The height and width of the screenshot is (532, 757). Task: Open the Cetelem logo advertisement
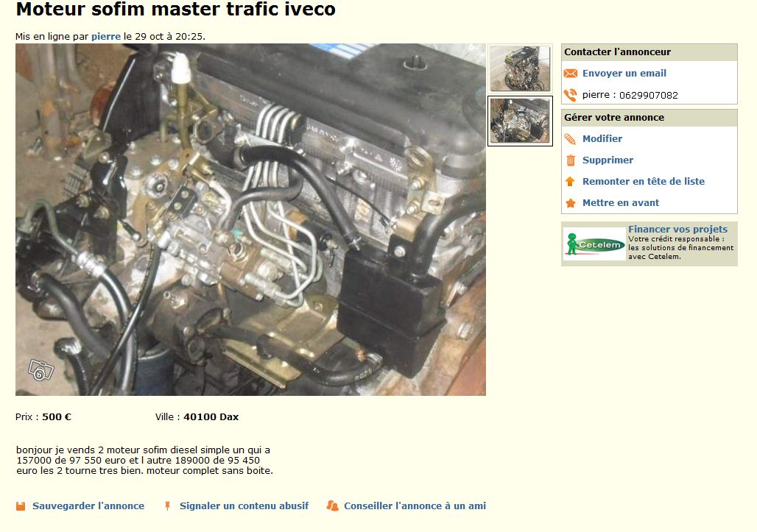[x=594, y=244]
